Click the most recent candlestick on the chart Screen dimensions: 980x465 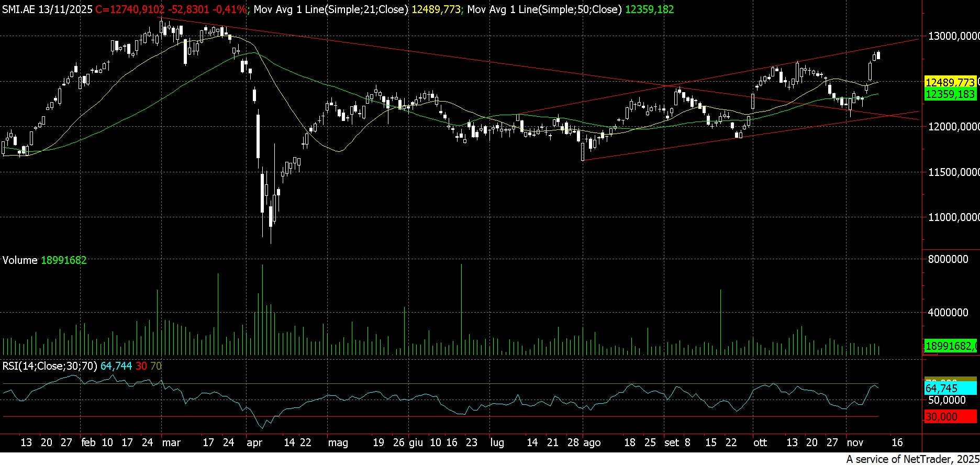tap(878, 56)
